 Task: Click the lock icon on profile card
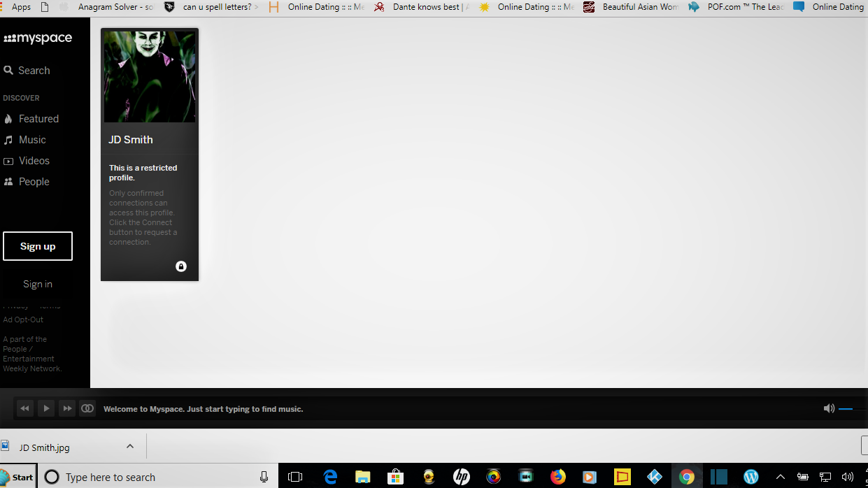181,266
